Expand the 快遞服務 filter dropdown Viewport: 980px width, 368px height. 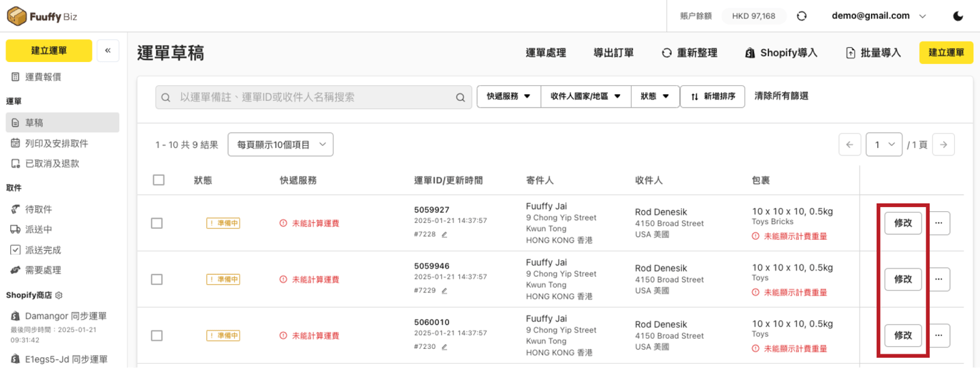[508, 97]
